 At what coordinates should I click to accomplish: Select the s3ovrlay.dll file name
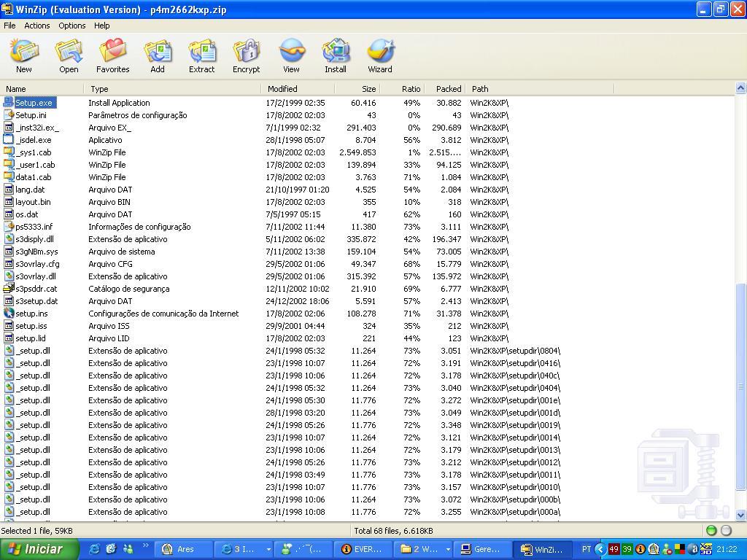pos(36,276)
